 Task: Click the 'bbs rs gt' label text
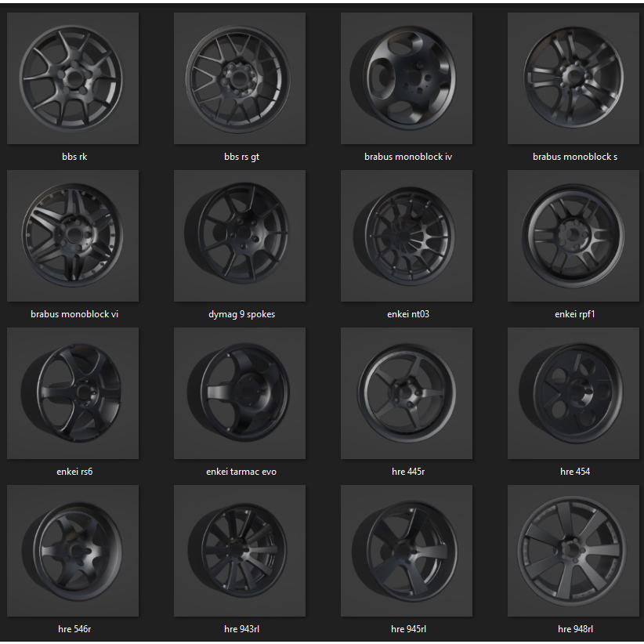pos(241,157)
